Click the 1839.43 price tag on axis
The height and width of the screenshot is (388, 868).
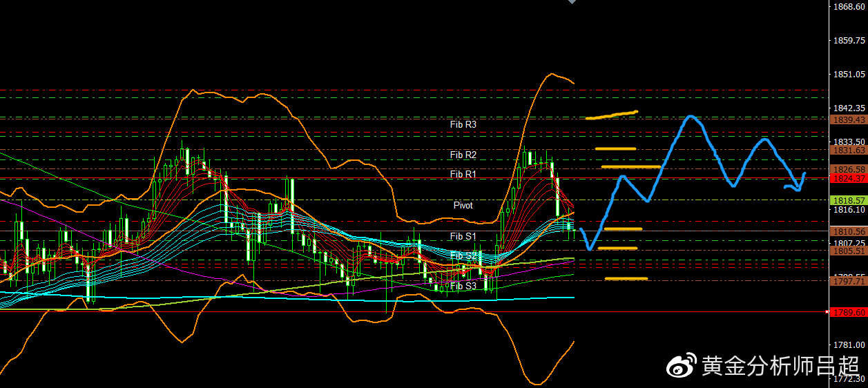(x=849, y=119)
